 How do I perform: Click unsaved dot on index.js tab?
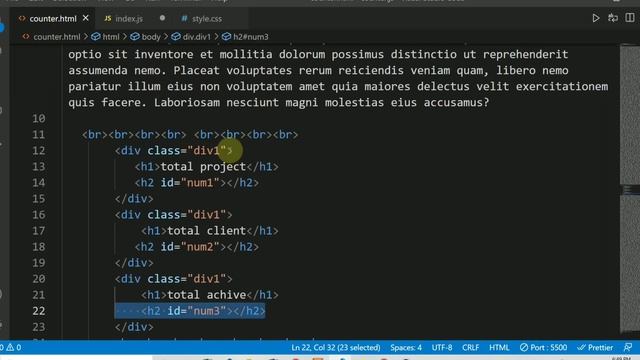[162, 18]
